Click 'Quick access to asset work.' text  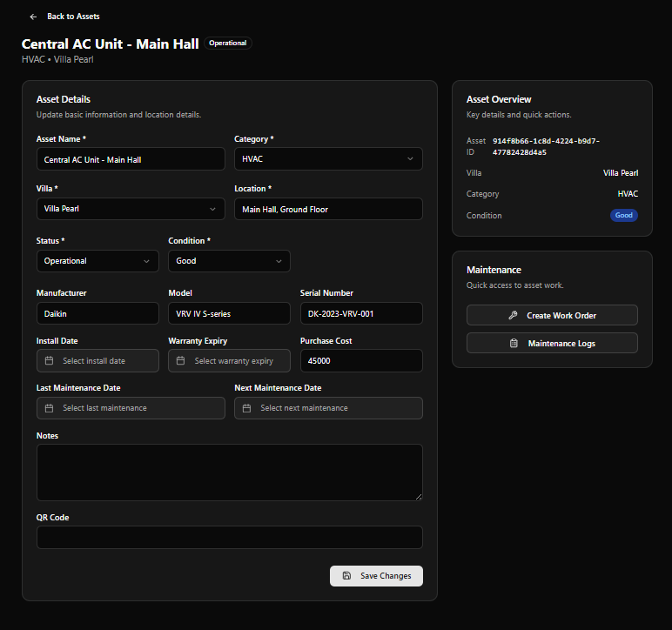point(514,285)
